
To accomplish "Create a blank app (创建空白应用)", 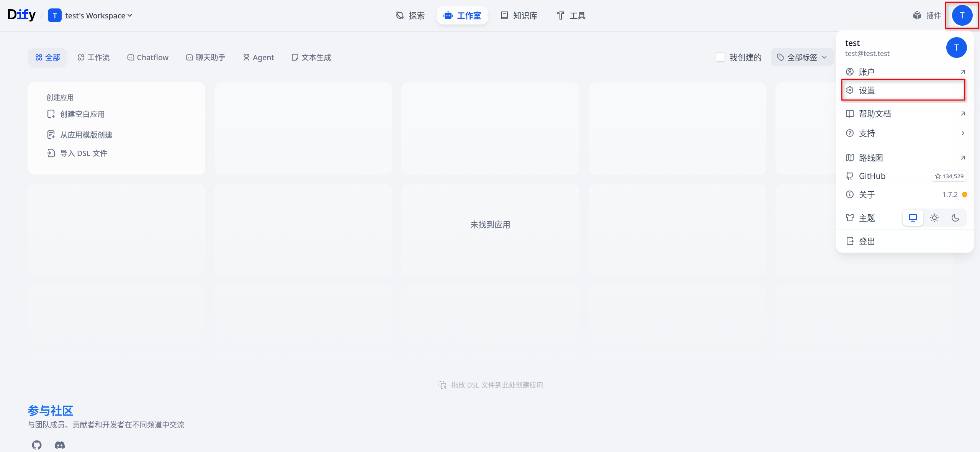I will [x=82, y=114].
